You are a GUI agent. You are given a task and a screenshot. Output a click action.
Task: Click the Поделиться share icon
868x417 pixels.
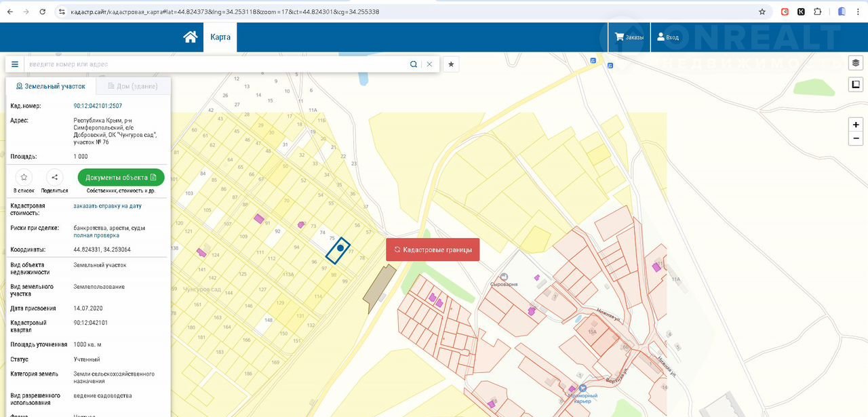55,178
